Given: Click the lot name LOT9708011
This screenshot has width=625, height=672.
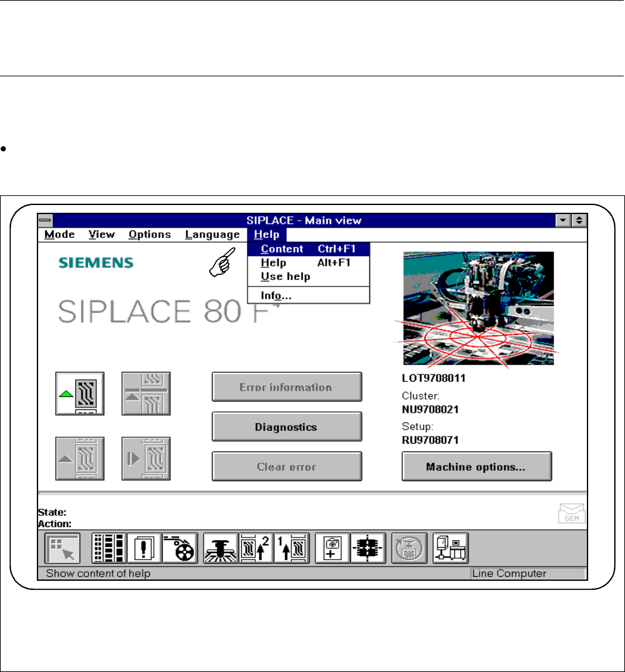Looking at the screenshot, I should [434, 378].
